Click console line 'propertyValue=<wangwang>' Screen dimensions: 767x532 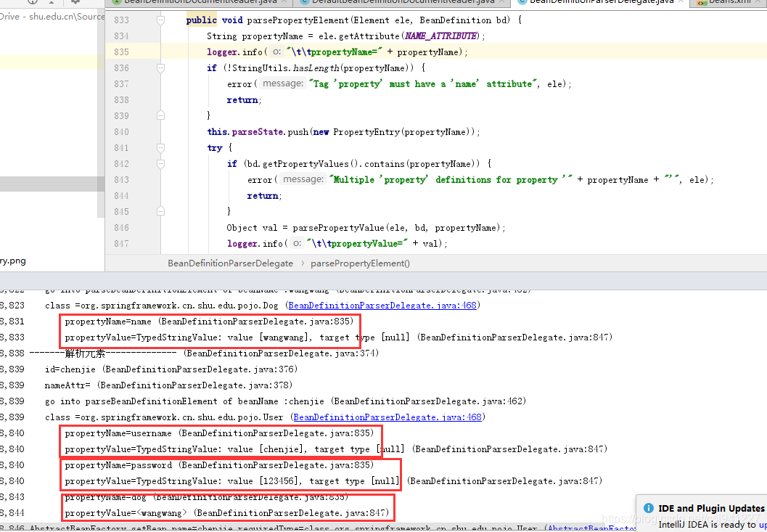pyautogui.click(x=227, y=513)
